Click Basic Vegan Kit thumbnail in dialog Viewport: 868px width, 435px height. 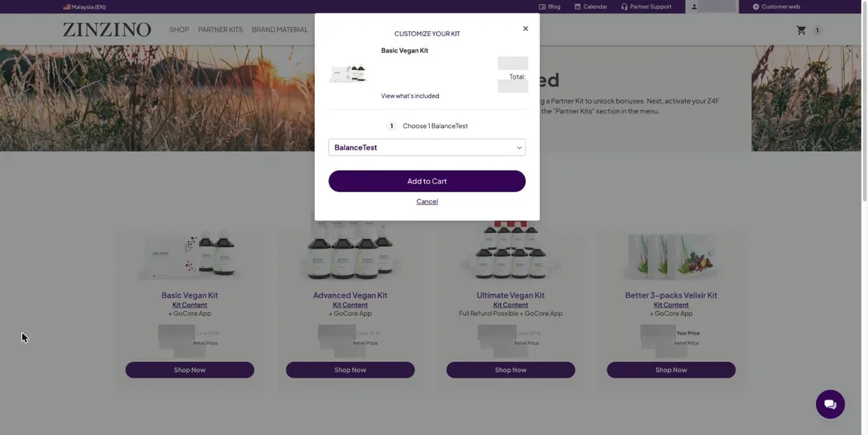tap(348, 73)
